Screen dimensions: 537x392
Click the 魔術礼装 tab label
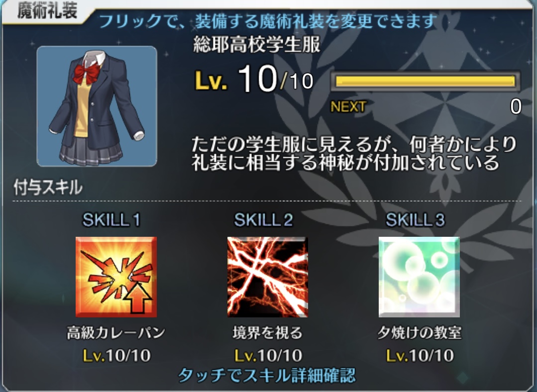pyautogui.click(x=47, y=10)
